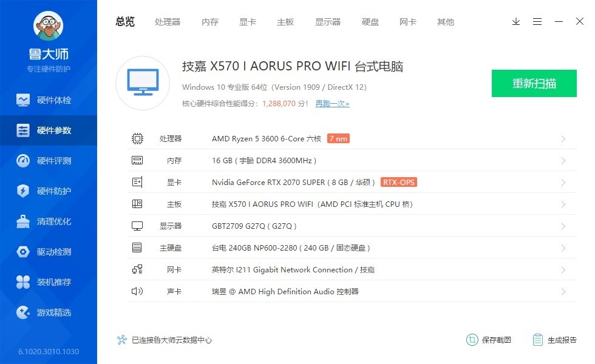Screen dimensions: 595x364
Task: Click 技嘉 X570 I AORUS PRO WIFI title
Action: (292, 66)
